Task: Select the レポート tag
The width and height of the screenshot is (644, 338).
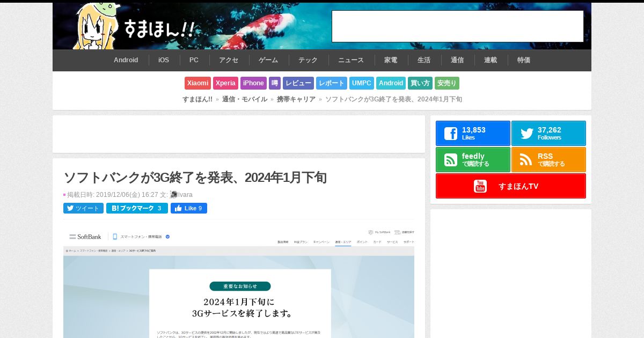Action: pyautogui.click(x=332, y=83)
